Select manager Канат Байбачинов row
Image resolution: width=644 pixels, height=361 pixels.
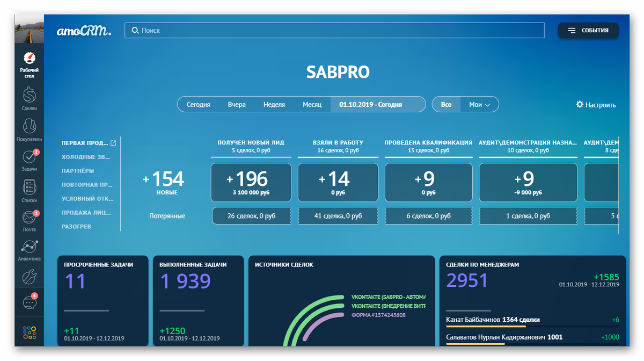click(x=532, y=320)
